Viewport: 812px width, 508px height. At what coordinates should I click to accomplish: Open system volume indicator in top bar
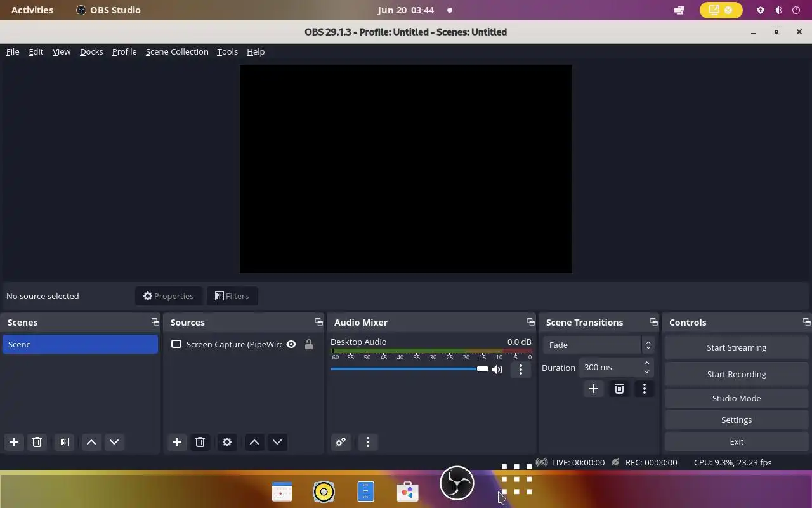coord(778,10)
